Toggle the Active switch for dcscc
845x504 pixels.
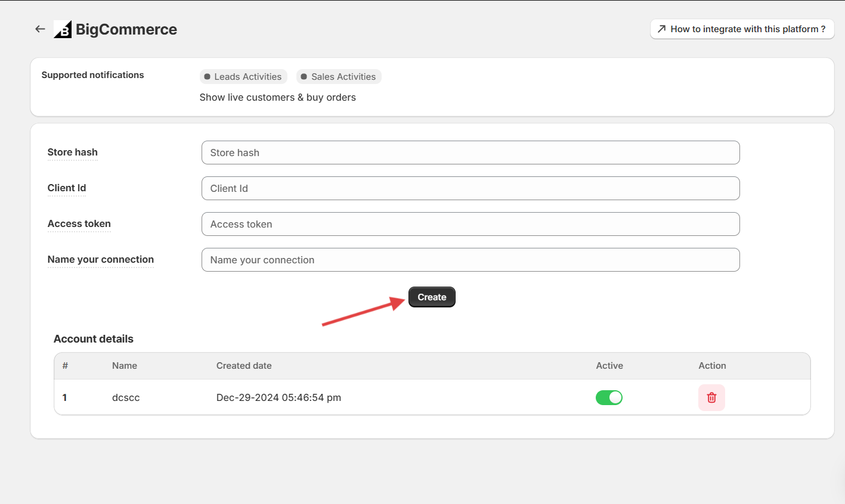(609, 397)
